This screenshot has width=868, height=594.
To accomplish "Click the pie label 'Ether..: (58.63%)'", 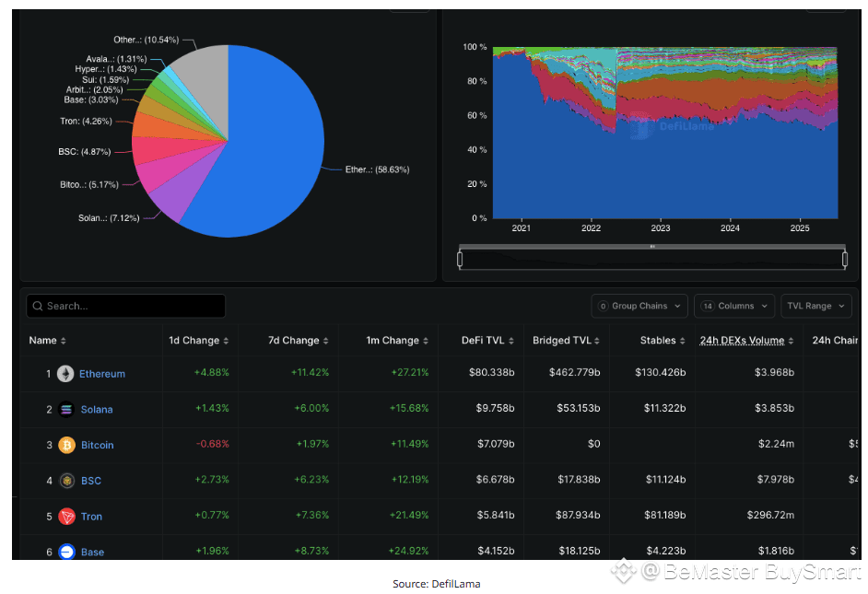I will (378, 169).
